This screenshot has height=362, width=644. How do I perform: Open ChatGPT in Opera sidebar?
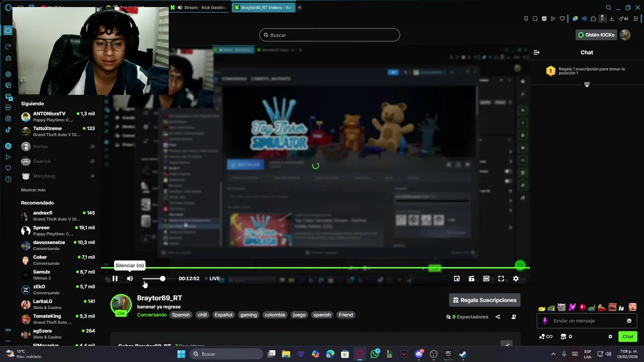[8, 74]
